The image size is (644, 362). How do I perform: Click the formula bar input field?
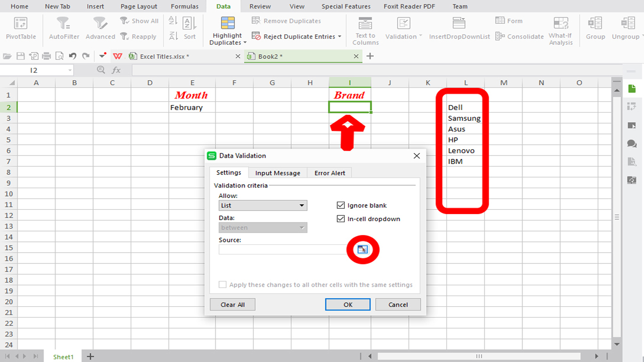[377, 70]
